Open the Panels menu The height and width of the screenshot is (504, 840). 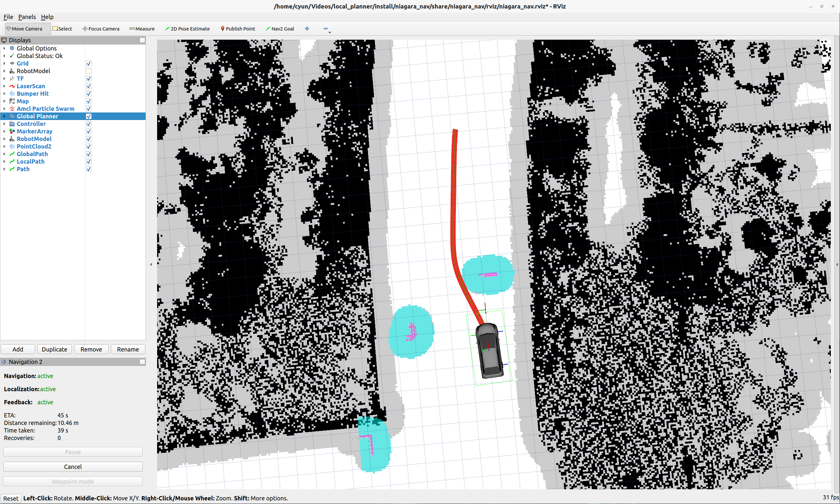[x=27, y=17]
